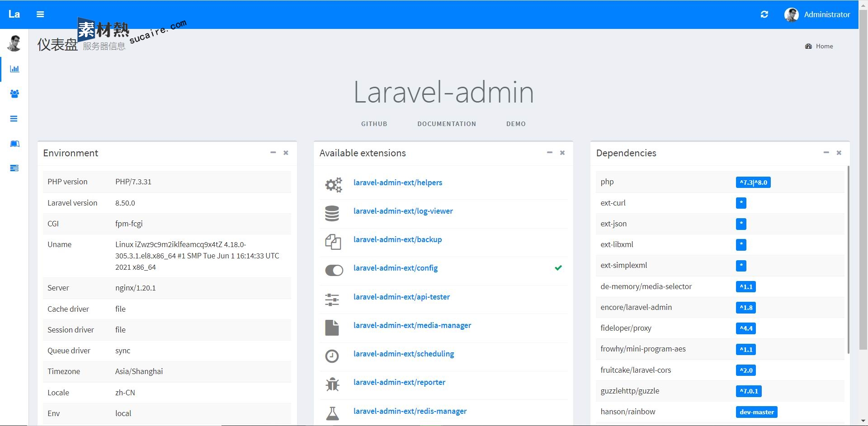
Task: Click the 仪表盘 page heading
Action: coord(57,45)
